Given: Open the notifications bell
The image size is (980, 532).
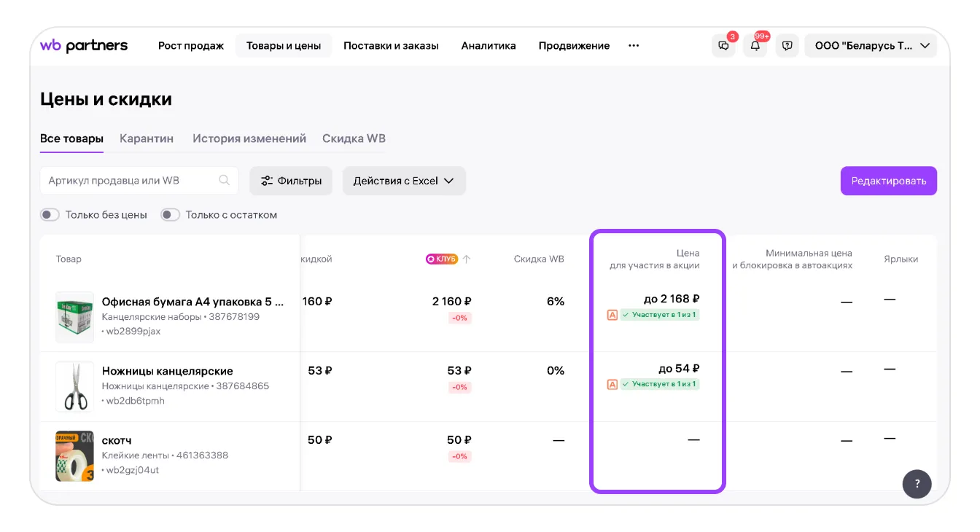Looking at the screenshot, I should 755,45.
